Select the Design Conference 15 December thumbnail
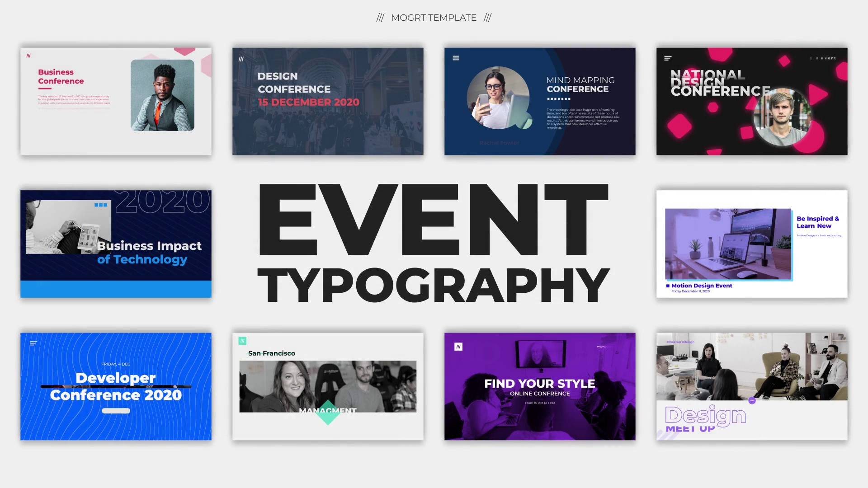The image size is (868, 488). pos(328,101)
